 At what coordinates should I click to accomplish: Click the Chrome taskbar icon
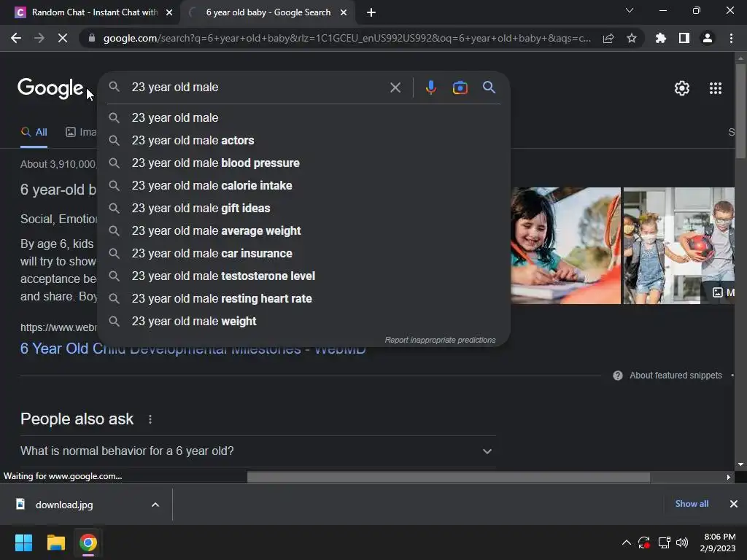88,542
